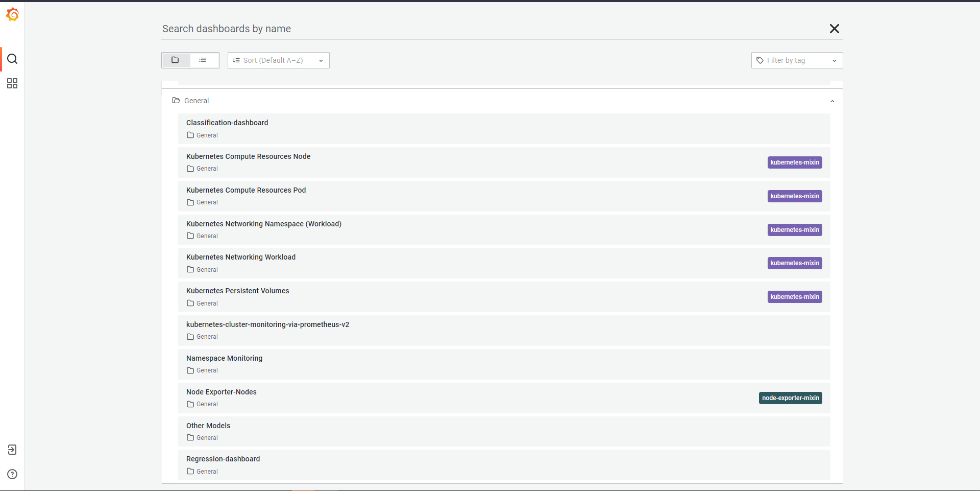Collapse the General folder chevron

coord(832,101)
